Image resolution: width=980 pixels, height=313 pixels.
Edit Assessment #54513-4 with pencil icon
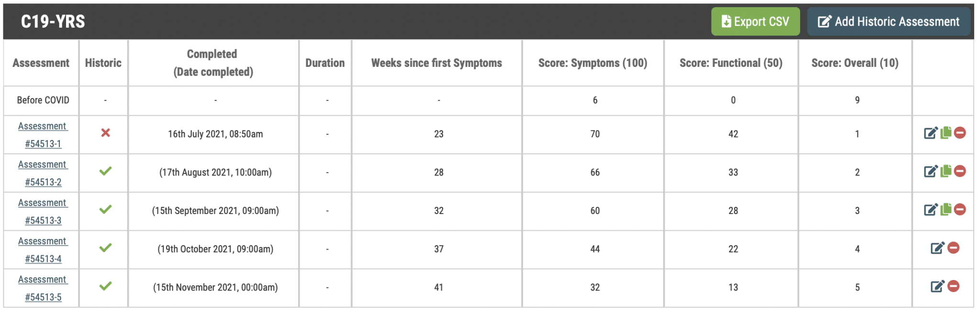(937, 248)
